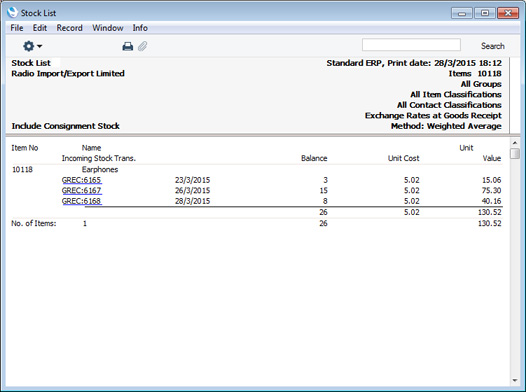Open the gear operations menu
The image size is (526, 392).
[x=32, y=46]
